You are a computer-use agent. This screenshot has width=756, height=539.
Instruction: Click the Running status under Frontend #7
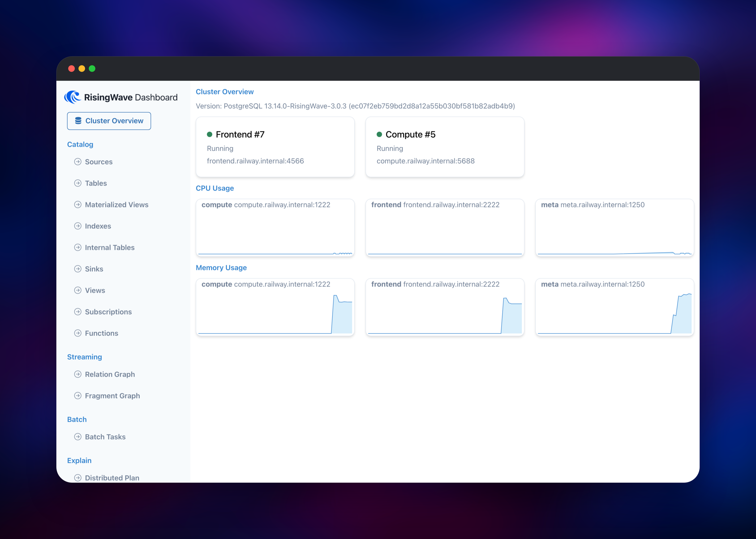click(x=220, y=148)
